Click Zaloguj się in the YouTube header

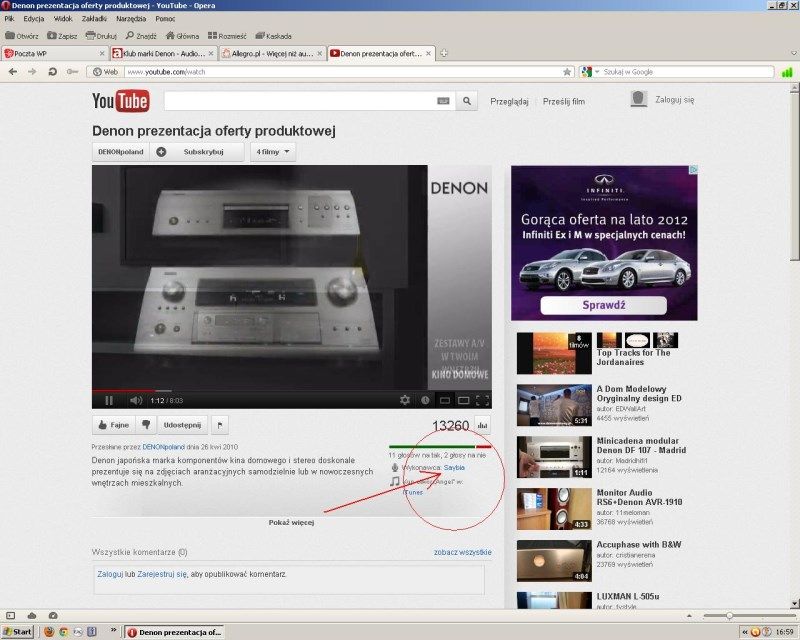tap(674, 100)
